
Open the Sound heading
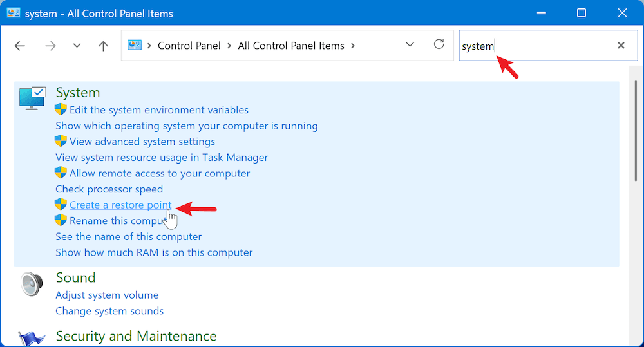(x=75, y=277)
